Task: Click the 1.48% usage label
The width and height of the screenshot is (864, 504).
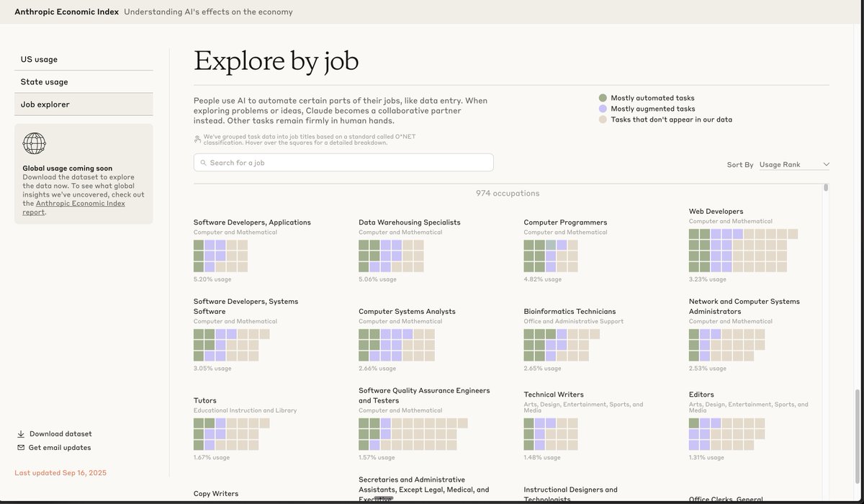Action: click(x=543, y=458)
